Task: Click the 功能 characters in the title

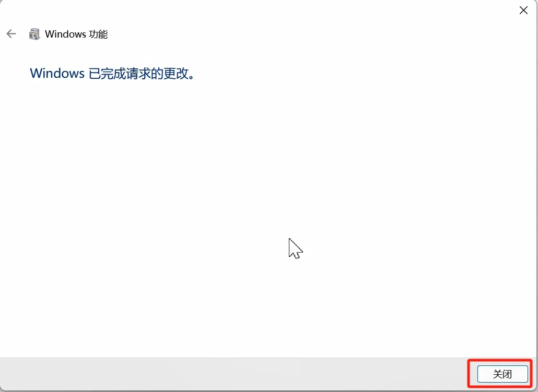Action: coord(98,34)
